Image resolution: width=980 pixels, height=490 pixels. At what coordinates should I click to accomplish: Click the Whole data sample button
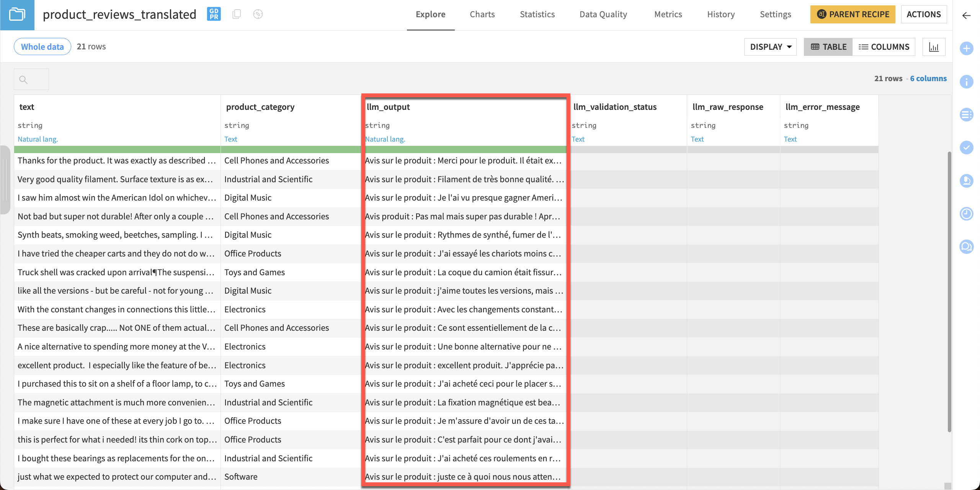point(42,46)
